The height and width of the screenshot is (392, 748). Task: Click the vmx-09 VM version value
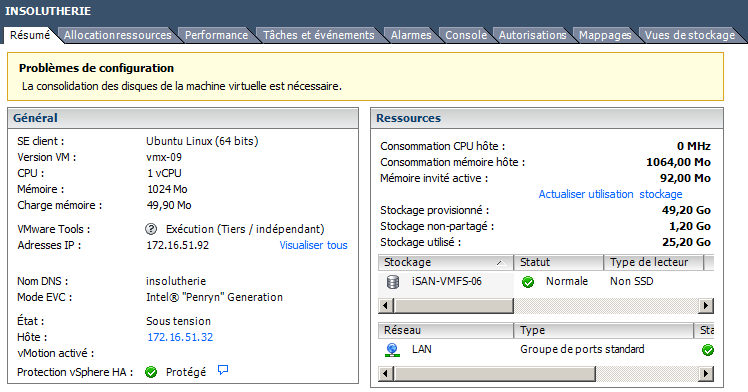click(164, 157)
